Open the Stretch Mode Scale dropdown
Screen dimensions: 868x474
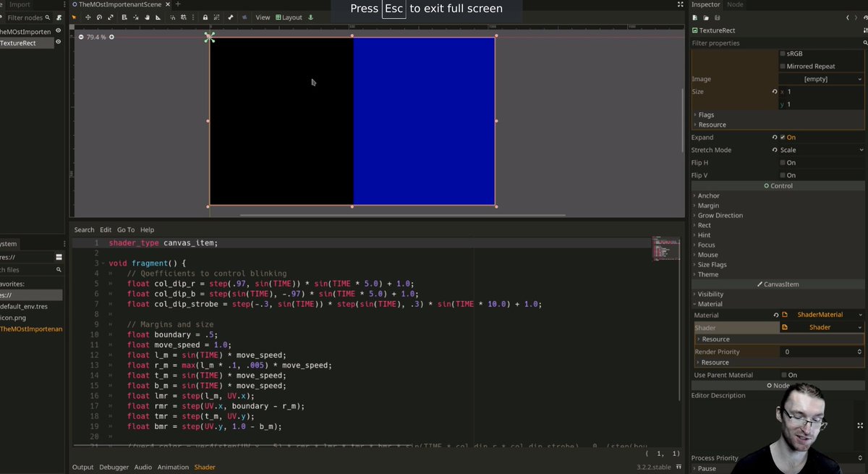(x=821, y=150)
